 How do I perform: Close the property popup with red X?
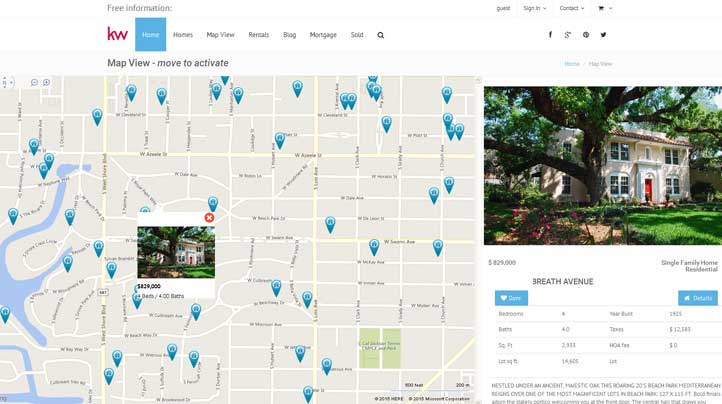click(209, 218)
